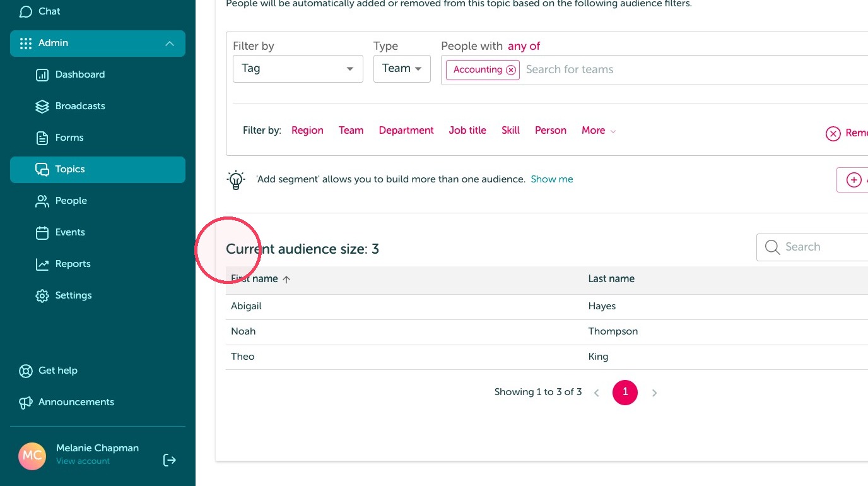
Task: Select the Hayes last name cell
Action: click(602, 306)
